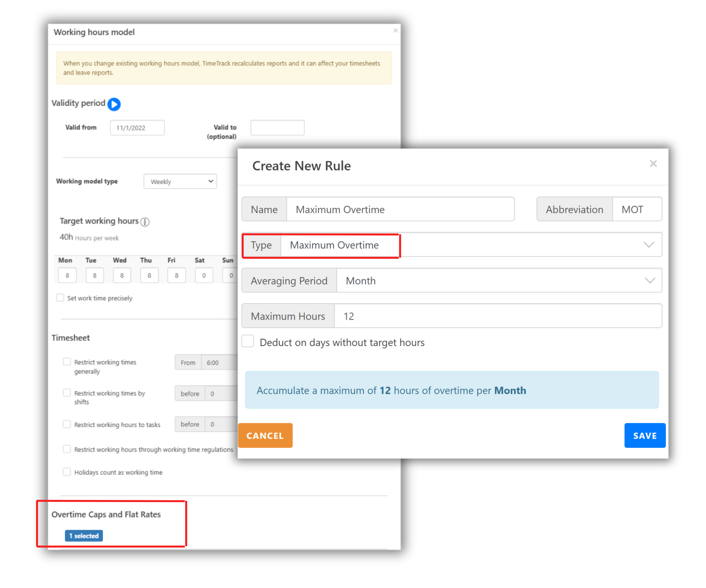
Task: Click the info icon next to Target working hours
Action: tap(145, 222)
